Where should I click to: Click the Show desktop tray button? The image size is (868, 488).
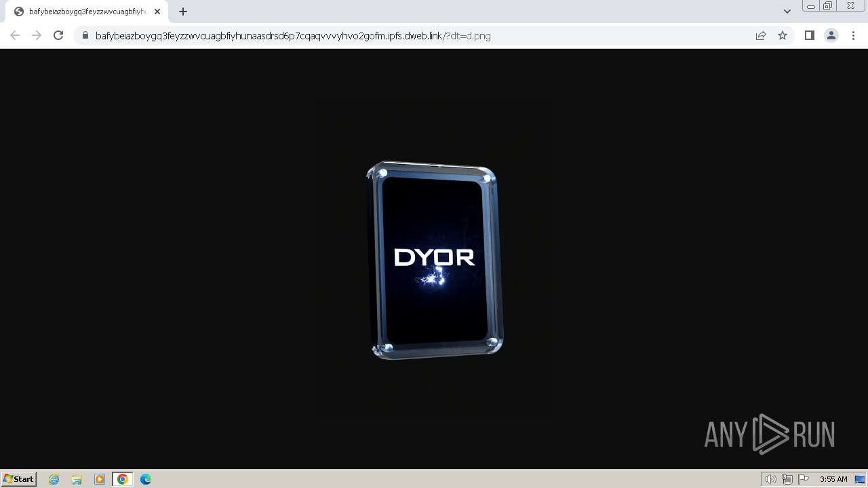(860, 479)
